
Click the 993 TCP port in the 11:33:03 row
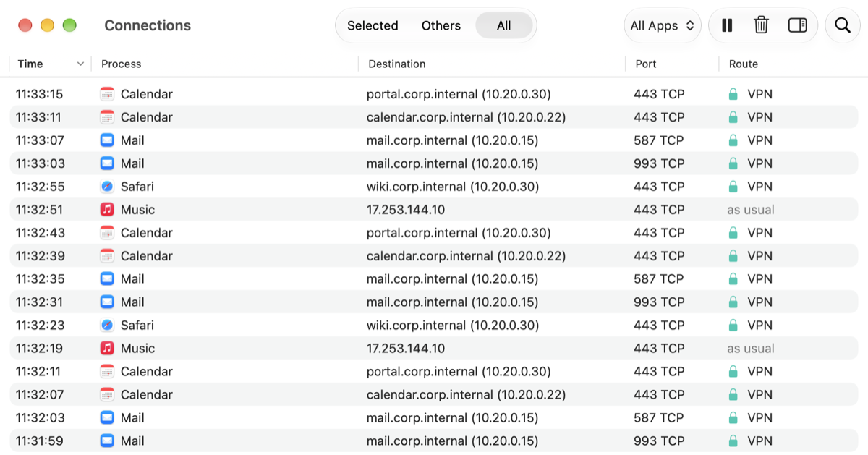point(659,163)
